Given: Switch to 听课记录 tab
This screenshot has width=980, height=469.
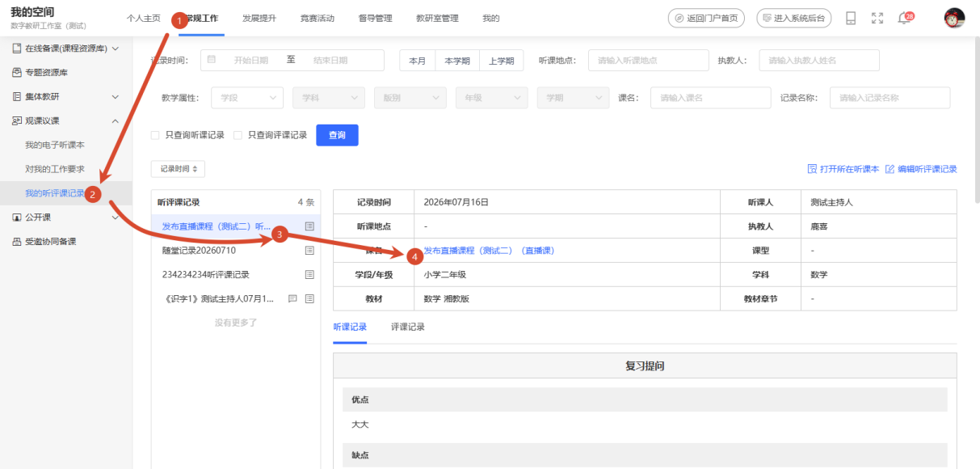Looking at the screenshot, I should click(x=350, y=327).
